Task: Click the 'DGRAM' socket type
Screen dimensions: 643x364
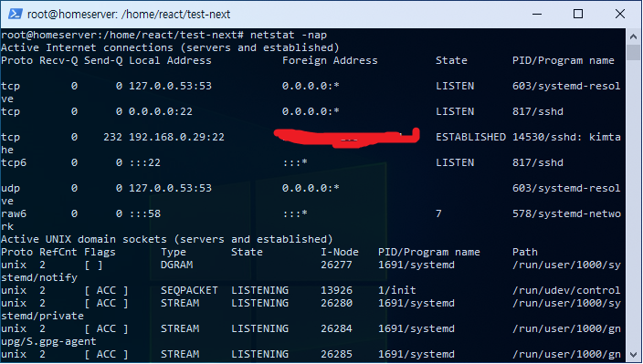Action: 176,265
